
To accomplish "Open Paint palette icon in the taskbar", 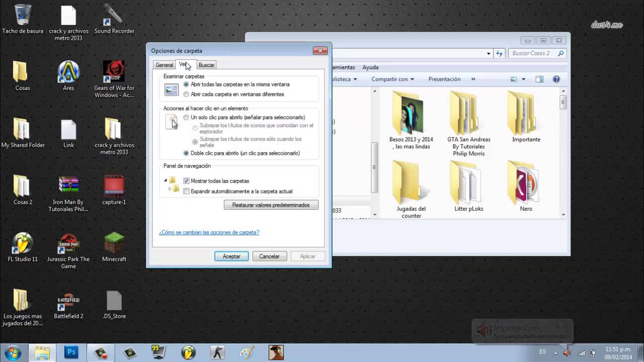I will 247,352.
